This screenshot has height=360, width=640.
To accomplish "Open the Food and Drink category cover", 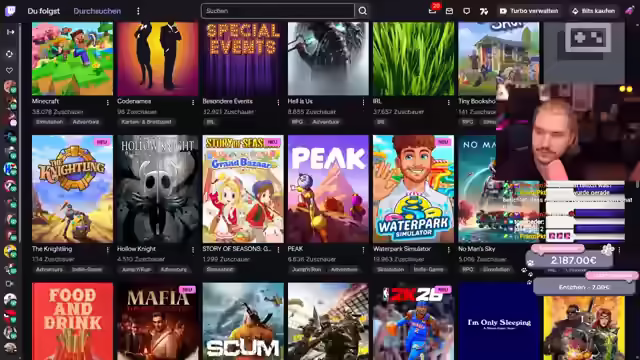I will [x=73, y=322].
